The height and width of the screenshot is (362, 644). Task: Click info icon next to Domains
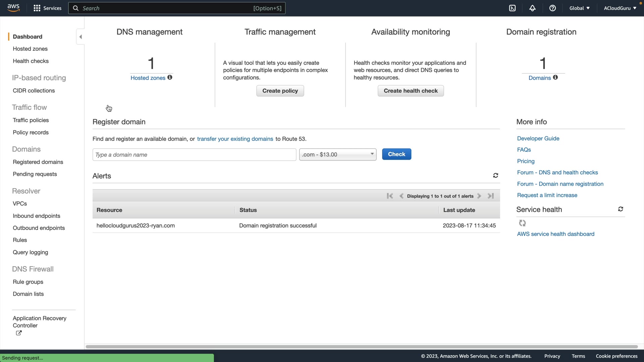(555, 77)
